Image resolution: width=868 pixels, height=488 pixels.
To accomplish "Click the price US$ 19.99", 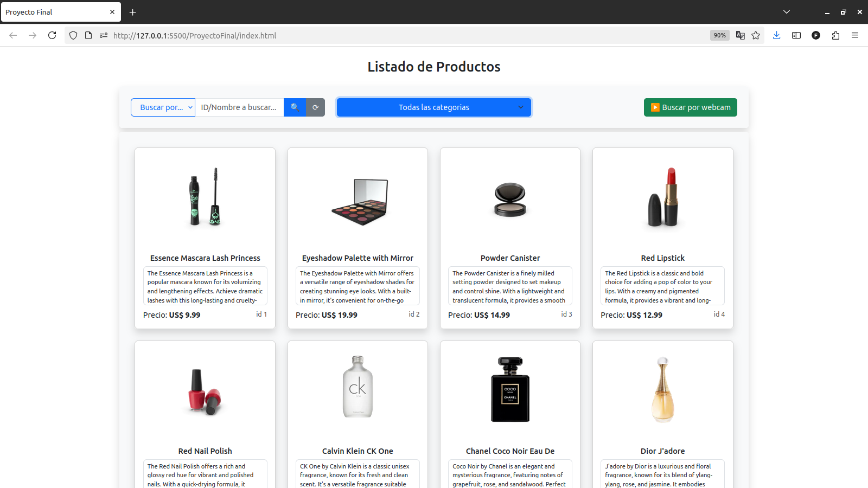I will (340, 315).
